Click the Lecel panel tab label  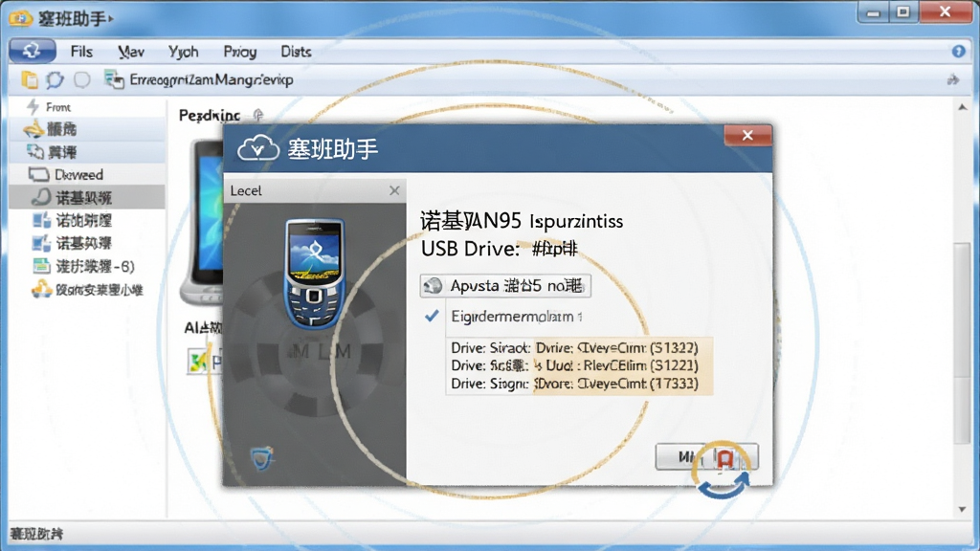click(246, 191)
